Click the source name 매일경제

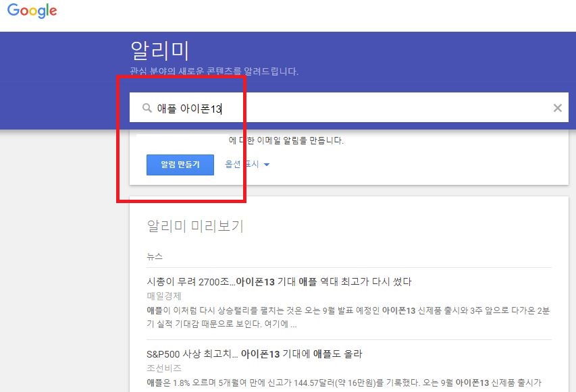click(164, 296)
